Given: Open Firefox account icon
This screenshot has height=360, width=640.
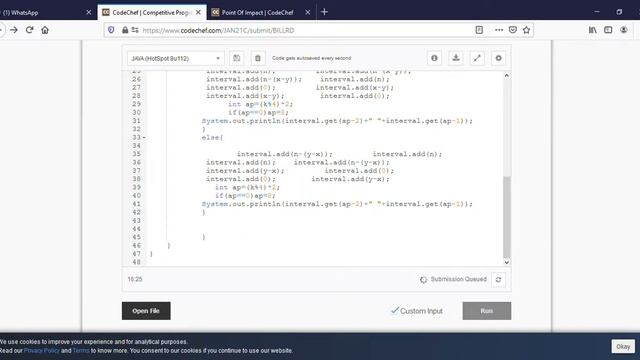Looking at the screenshot, I should click(x=624, y=30).
